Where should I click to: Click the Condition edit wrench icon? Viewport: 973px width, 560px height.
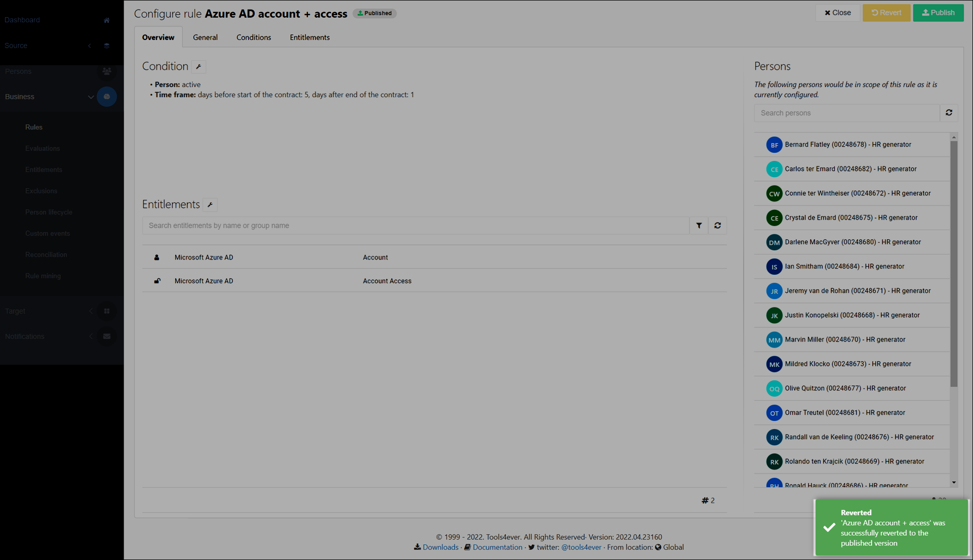pos(198,67)
